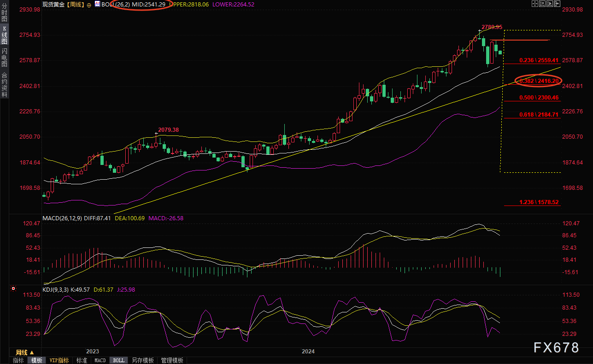
Task: Open the VIP指标 tab
Action: click(x=59, y=360)
